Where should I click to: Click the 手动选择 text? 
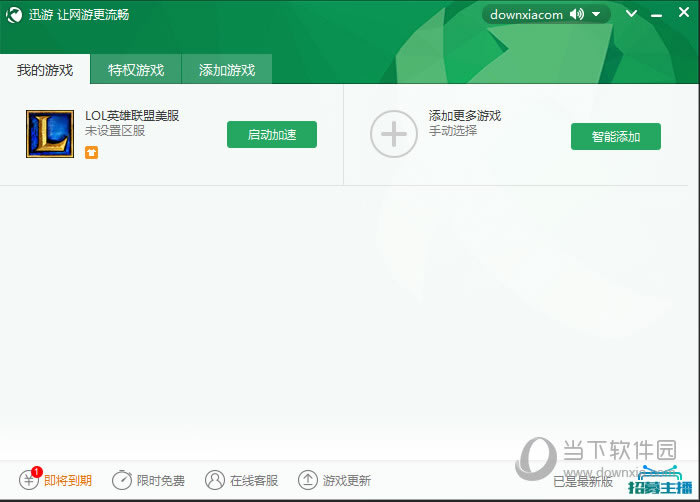tap(453, 131)
